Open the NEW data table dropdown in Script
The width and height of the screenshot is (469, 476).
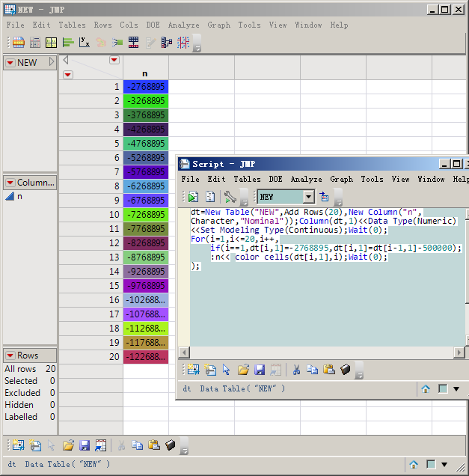pyautogui.click(x=308, y=197)
